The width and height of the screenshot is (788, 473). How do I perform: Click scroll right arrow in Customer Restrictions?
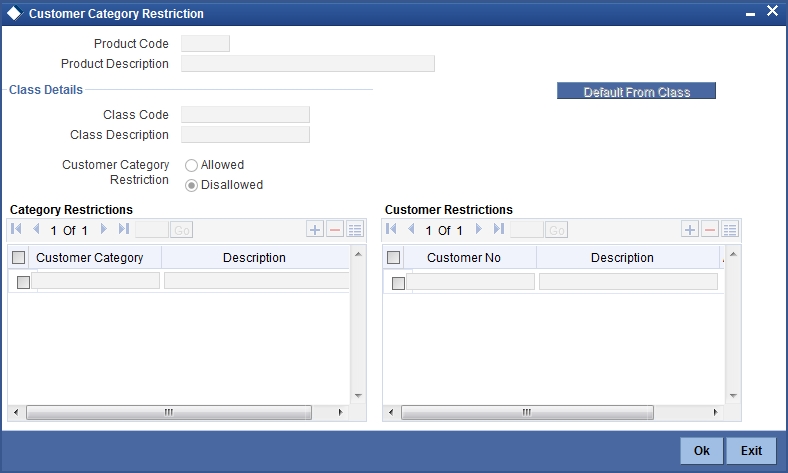point(715,413)
